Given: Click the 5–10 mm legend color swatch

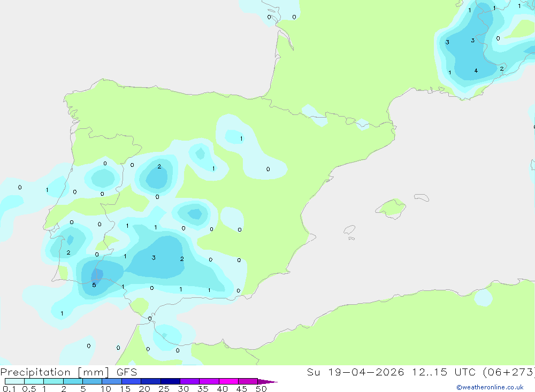Looking at the screenshot, I should [x=93, y=381].
